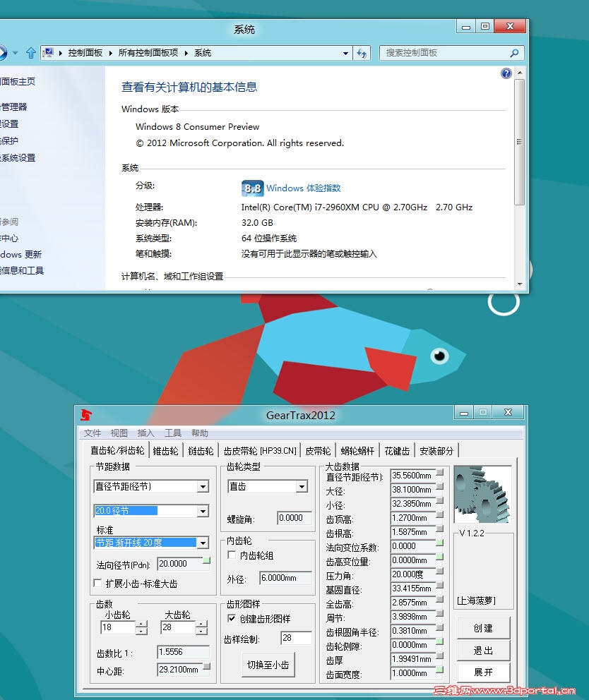Viewport: 589px width, 700px height.
Task: Open 节距 渐开线 20度 standard dropdown
Action: [203, 543]
